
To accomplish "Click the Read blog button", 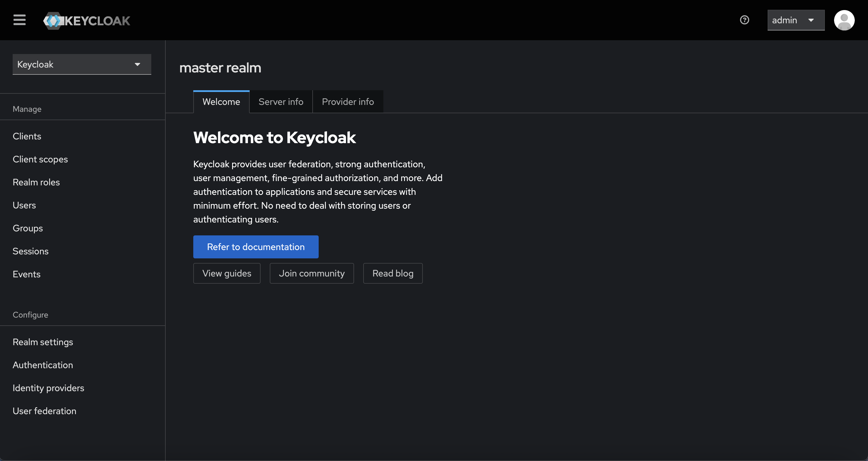I will pyautogui.click(x=393, y=273).
